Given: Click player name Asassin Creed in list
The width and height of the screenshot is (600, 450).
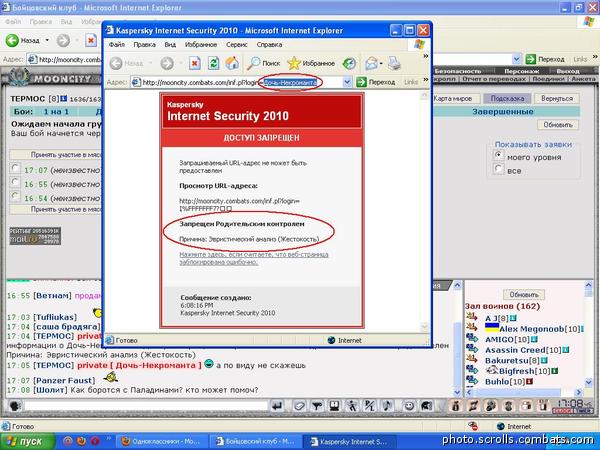Looking at the screenshot, I should click(515, 350).
